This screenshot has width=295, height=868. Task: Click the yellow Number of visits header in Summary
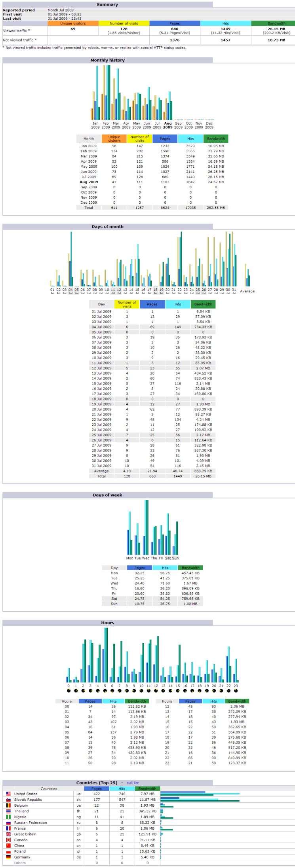coord(124,23)
